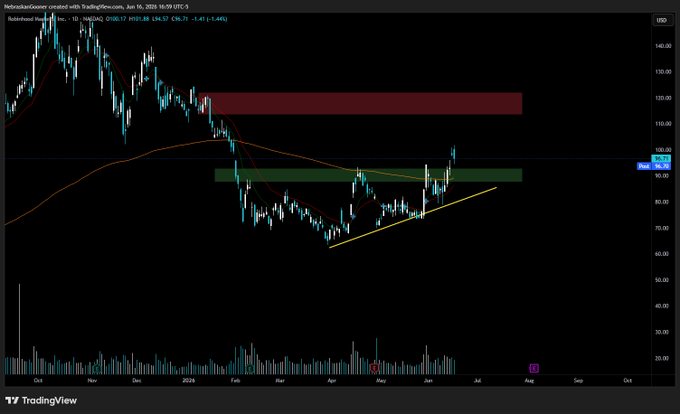Image resolution: width=680 pixels, height=414 pixels.
Task: Click the Jul label on time axis
Action: 477,381
